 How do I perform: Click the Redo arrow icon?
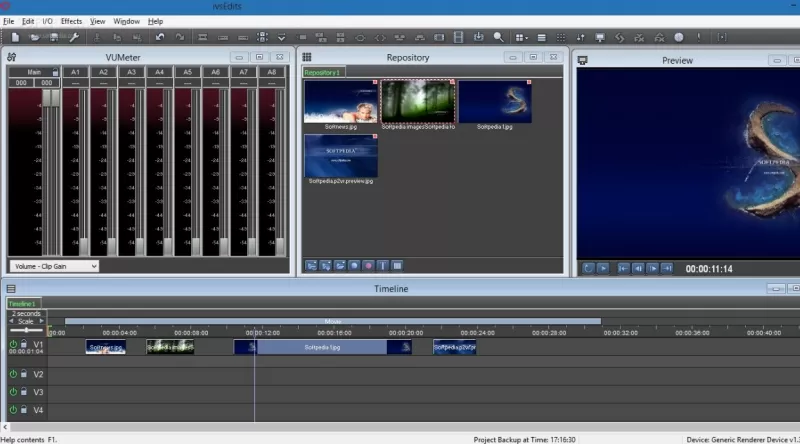179,37
